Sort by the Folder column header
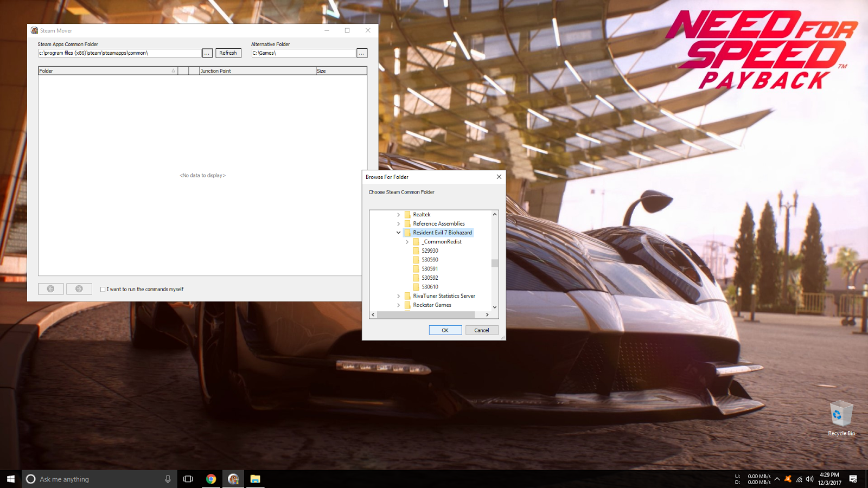Image resolution: width=868 pixels, height=488 pixels. tap(108, 70)
